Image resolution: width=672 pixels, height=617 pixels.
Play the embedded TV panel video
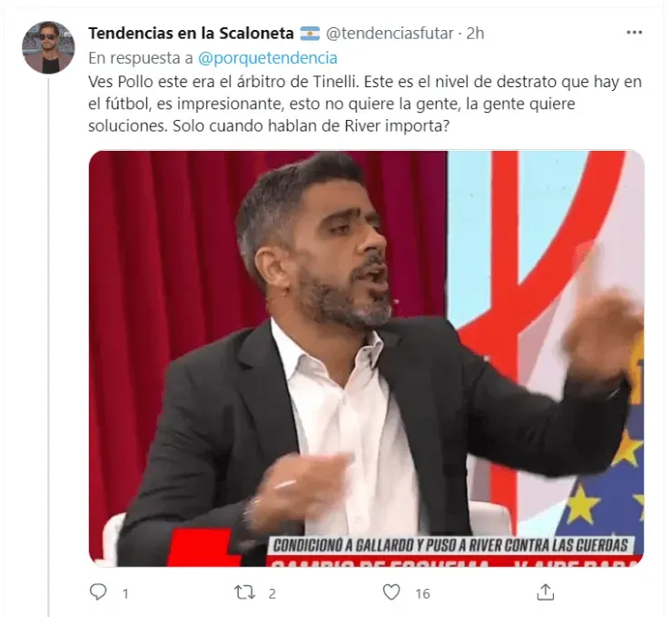[367, 358]
